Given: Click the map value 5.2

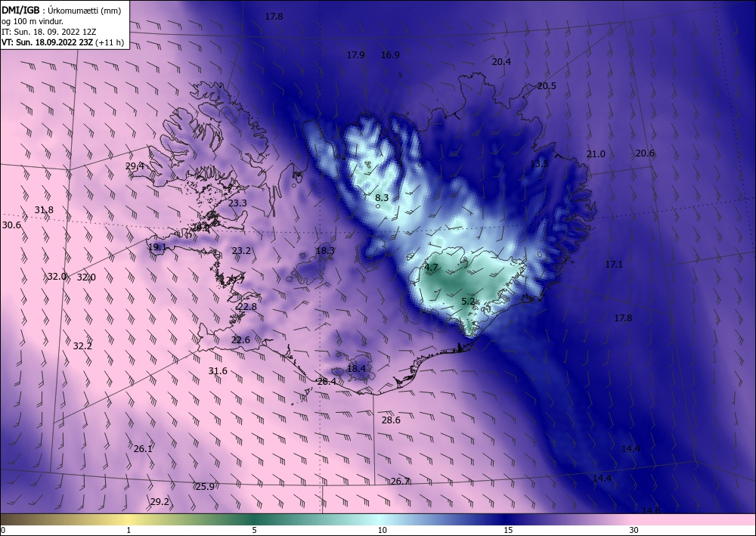Looking at the screenshot, I should [x=468, y=302].
